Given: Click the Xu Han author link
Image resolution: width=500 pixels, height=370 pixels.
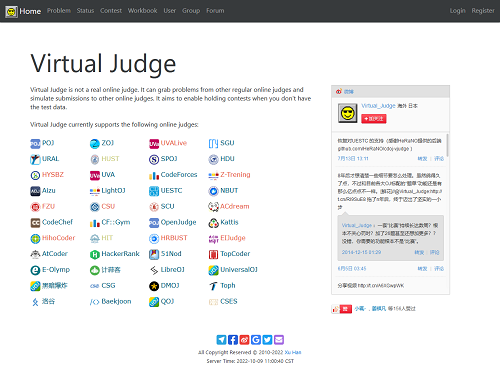Looking at the screenshot, I should [293, 352].
